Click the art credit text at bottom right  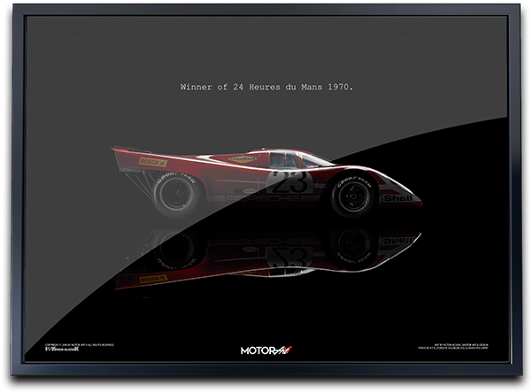click(x=453, y=346)
